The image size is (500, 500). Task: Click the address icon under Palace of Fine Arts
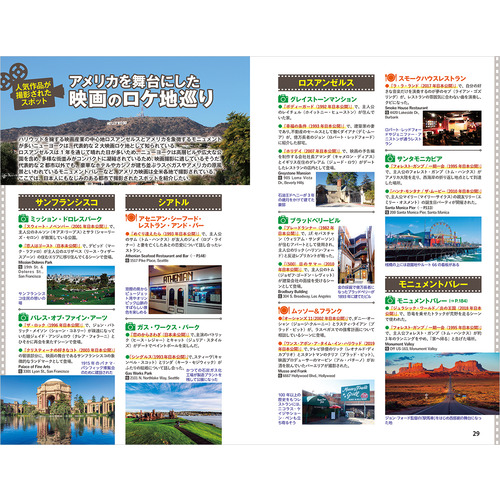point(20,371)
